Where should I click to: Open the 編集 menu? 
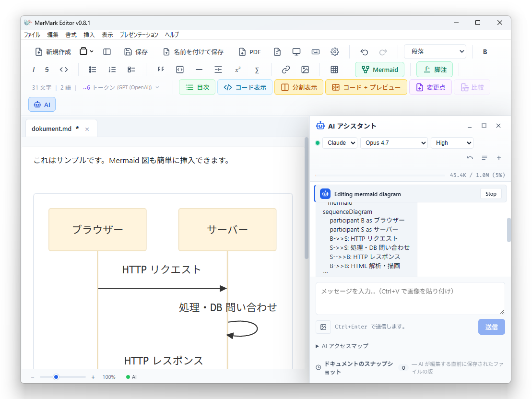coord(53,35)
